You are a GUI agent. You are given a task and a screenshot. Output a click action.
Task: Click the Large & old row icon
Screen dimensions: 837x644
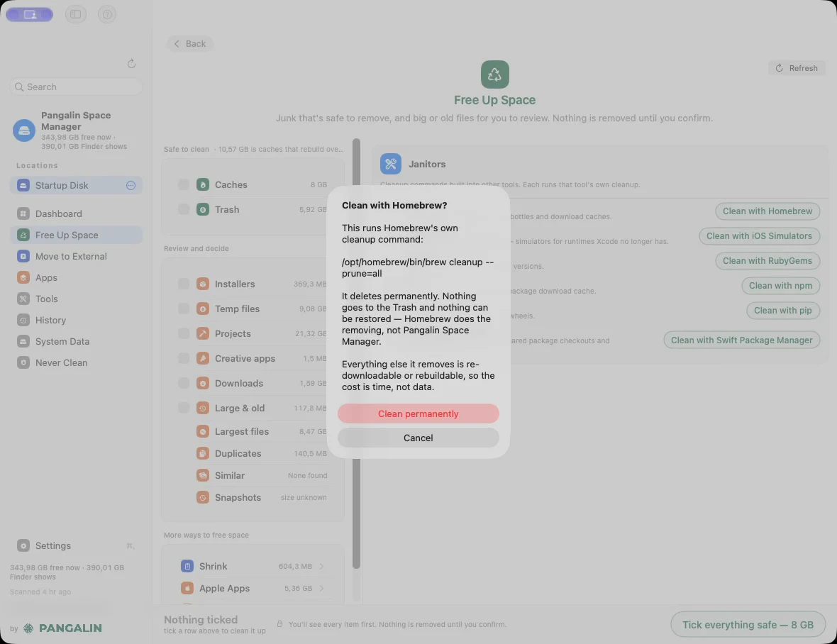coord(203,408)
